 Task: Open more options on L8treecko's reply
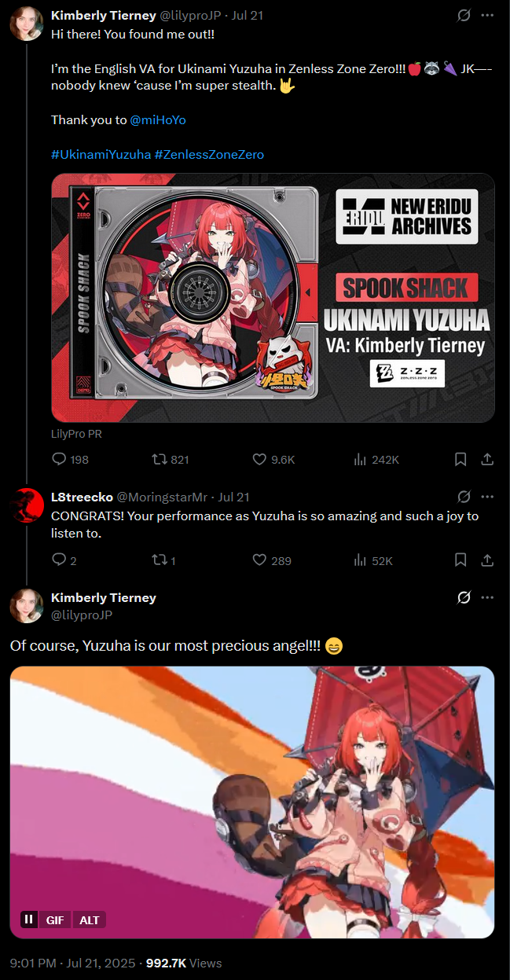487,497
